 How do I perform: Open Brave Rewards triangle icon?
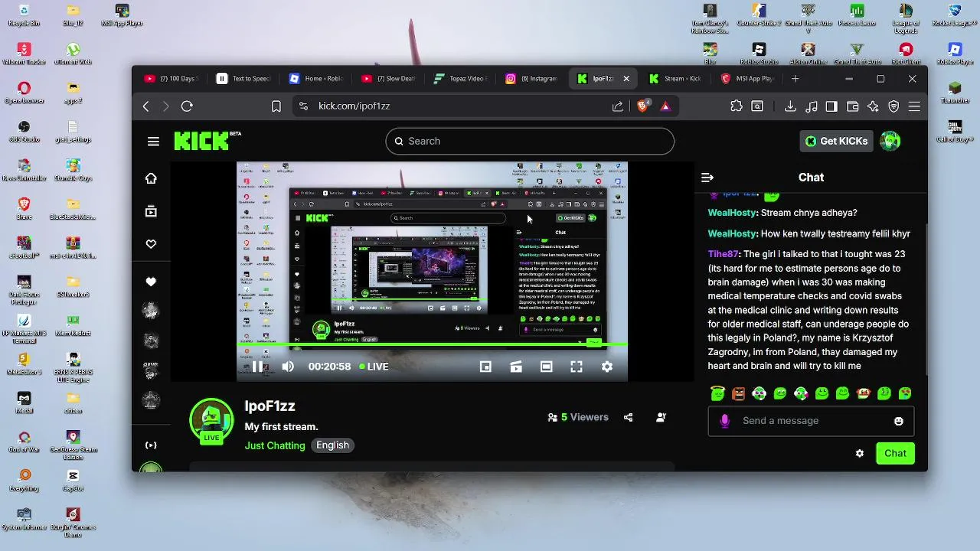click(665, 106)
